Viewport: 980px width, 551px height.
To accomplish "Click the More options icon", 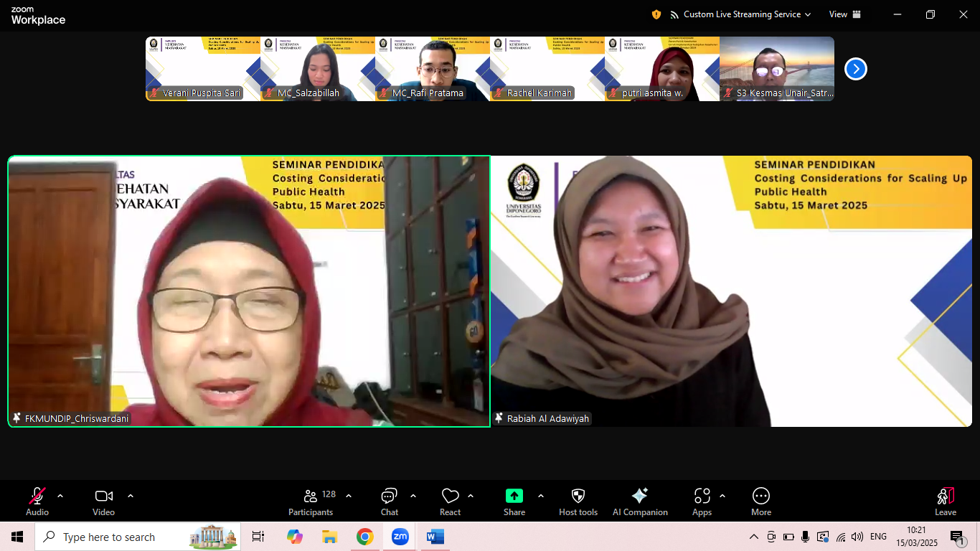I will [760, 501].
